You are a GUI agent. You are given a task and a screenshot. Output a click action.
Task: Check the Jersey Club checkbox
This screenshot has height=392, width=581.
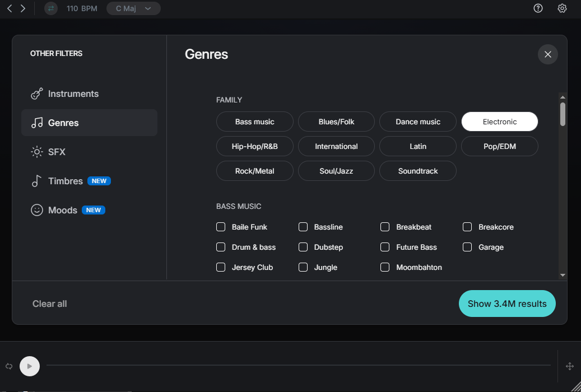(221, 267)
